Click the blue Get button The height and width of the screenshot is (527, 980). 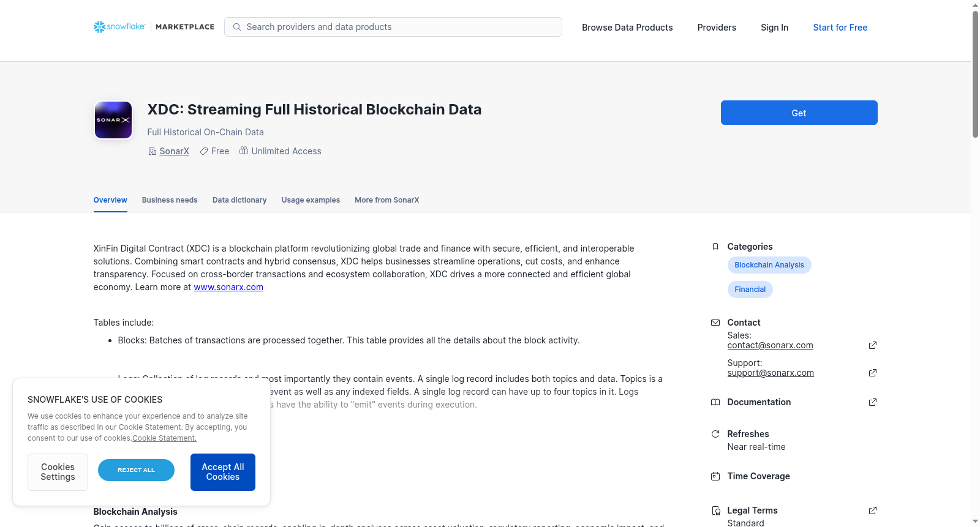[799, 113]
